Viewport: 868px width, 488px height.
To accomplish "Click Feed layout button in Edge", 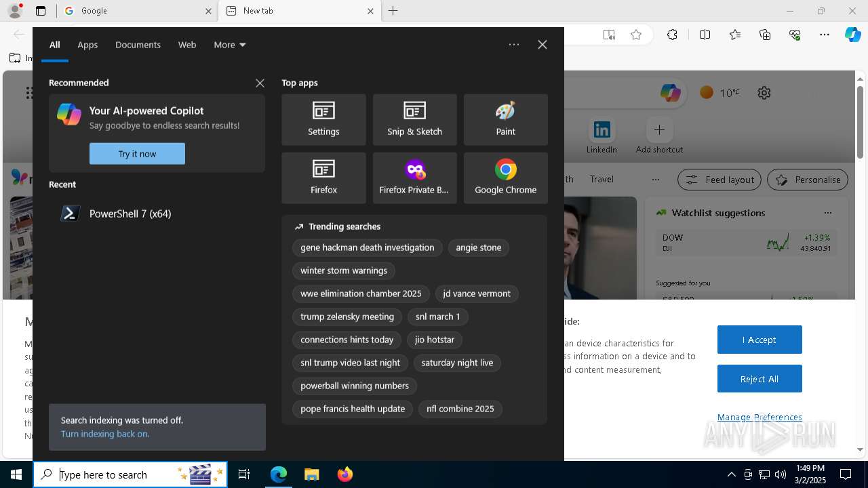I will tap(720, 180).
